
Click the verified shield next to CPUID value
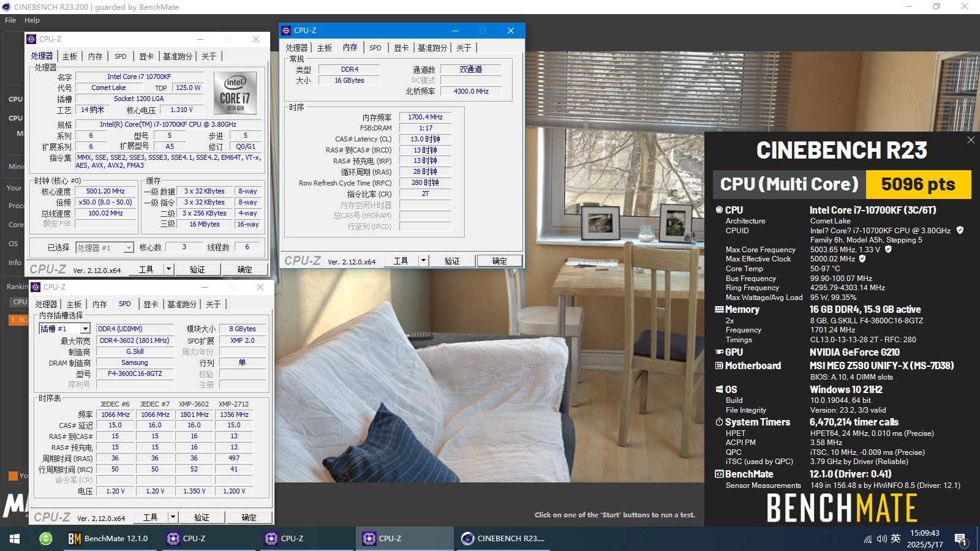click(960, 230)
